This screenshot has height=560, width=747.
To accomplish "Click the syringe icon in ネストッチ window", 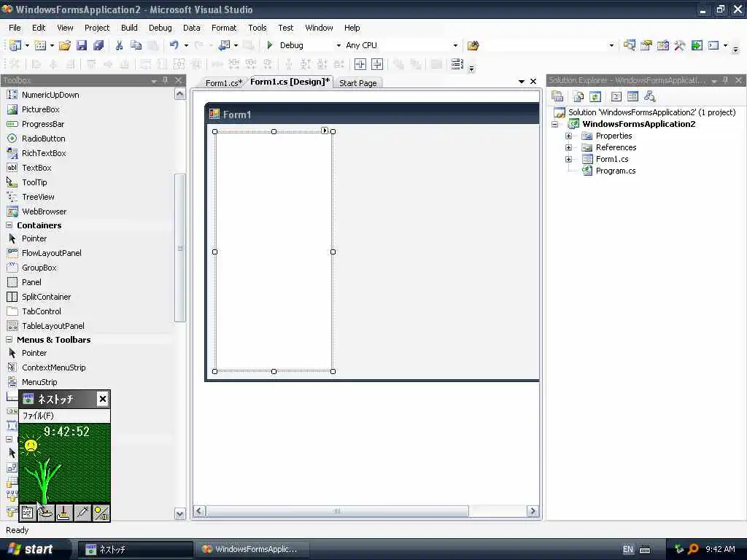I will (x=82, y=513).
